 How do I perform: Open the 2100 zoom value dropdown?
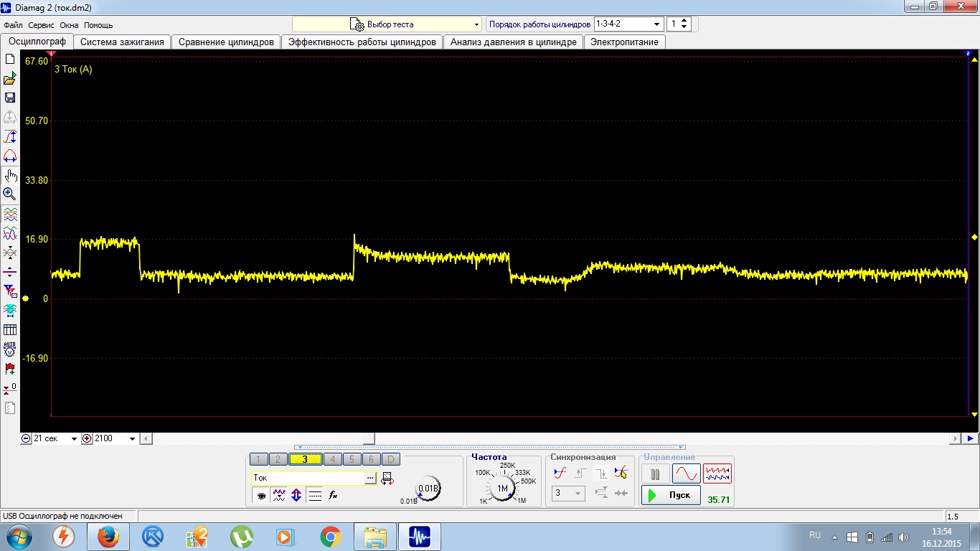pyautogui.click(x=132, y=438)
